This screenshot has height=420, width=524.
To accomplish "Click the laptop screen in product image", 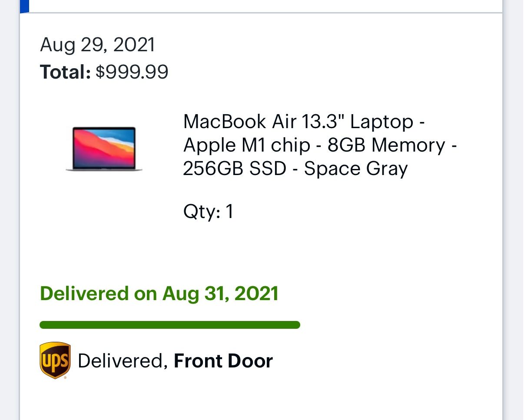I will point(104,147).
